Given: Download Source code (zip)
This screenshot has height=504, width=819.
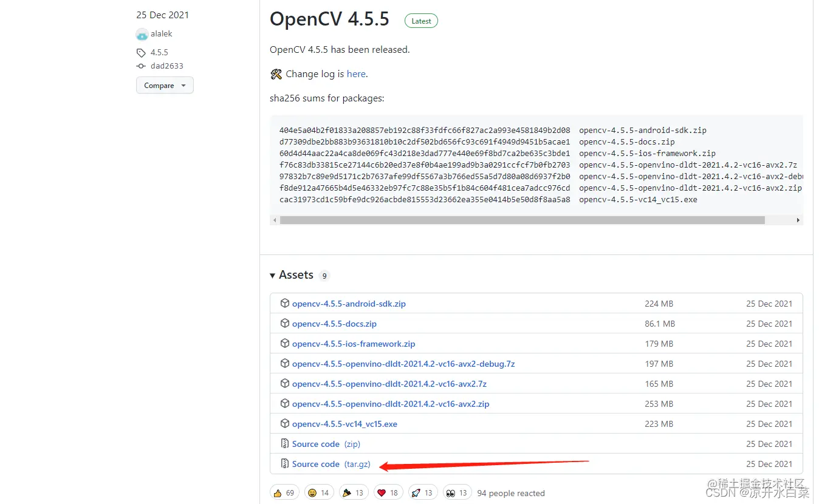Looking at the screenshot, I should [x=326, y=444].
